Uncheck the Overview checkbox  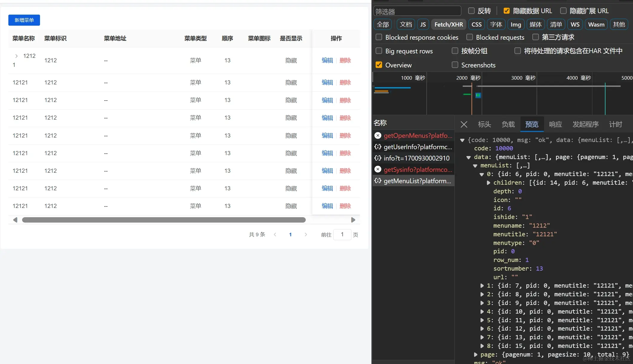pyautogui.click(x=379, y=65)
